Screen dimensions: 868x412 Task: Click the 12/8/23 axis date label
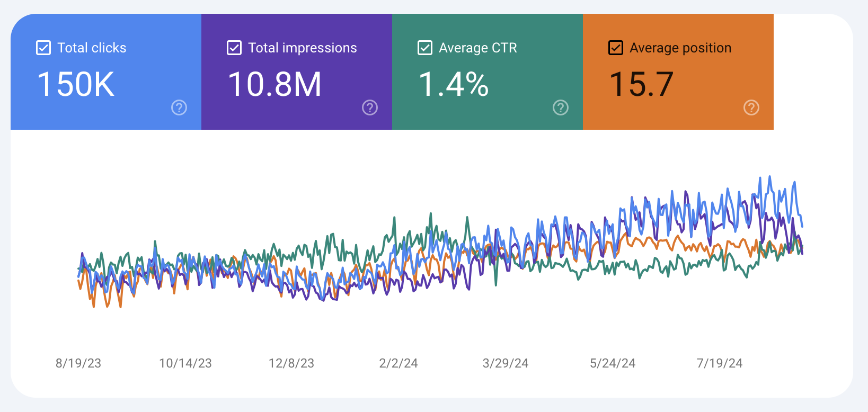click(x=291, y=363)
